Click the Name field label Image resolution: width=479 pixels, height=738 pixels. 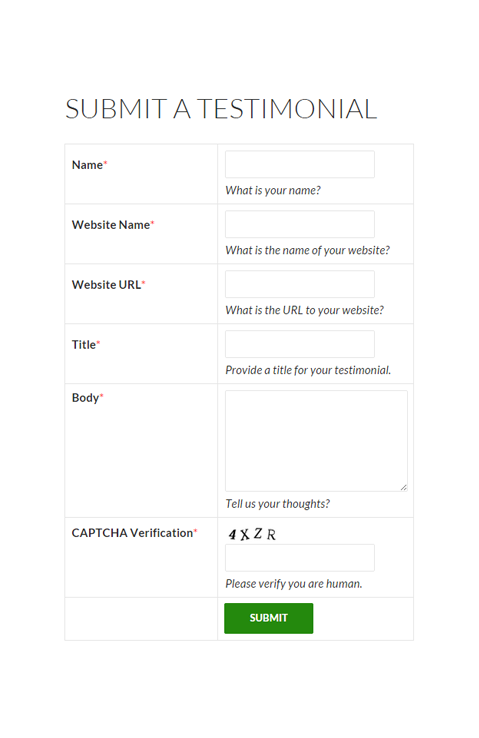pyautogui.click(x=89, y=165)
